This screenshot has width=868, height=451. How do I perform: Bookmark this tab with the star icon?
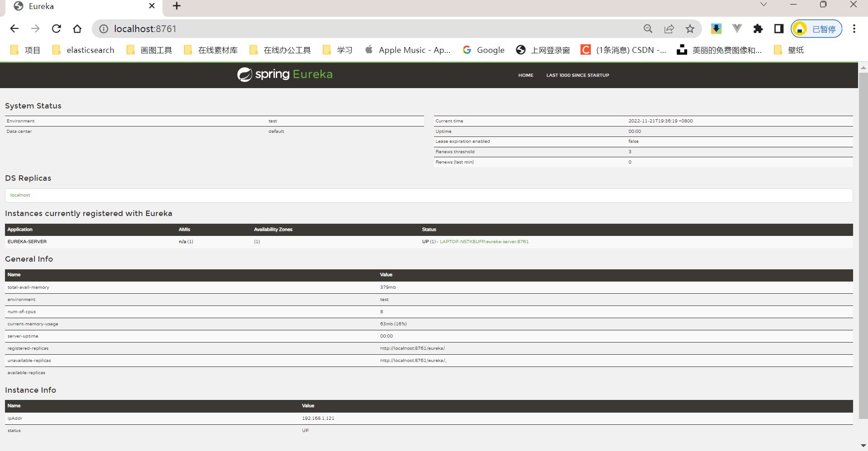pyautogui.click(x=690, y=29)
